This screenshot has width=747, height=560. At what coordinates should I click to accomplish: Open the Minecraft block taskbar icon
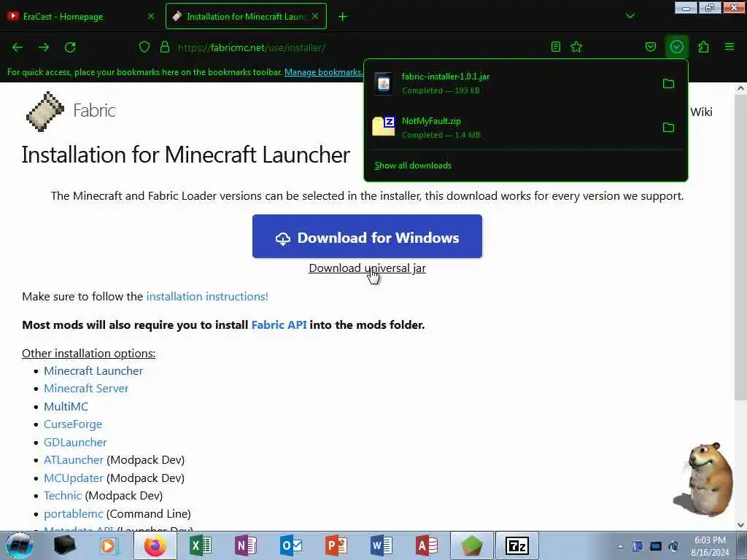click(x=471, y=545)
